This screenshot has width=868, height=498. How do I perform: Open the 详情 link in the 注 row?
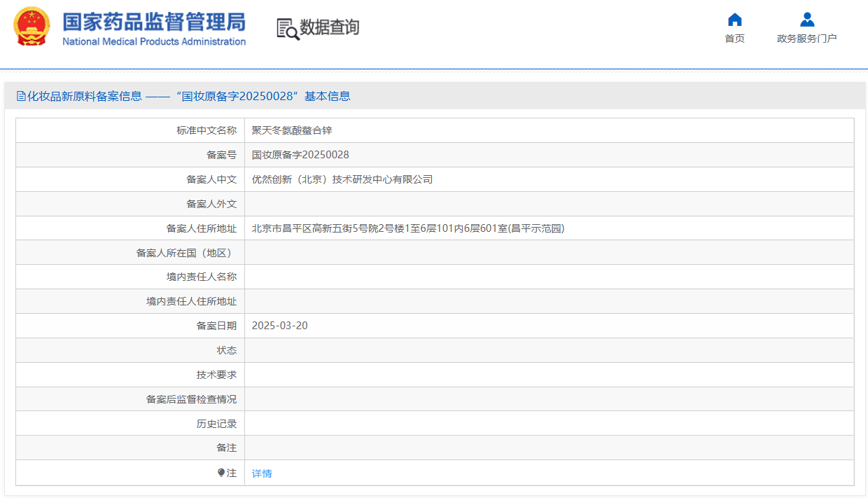[262, 473]
